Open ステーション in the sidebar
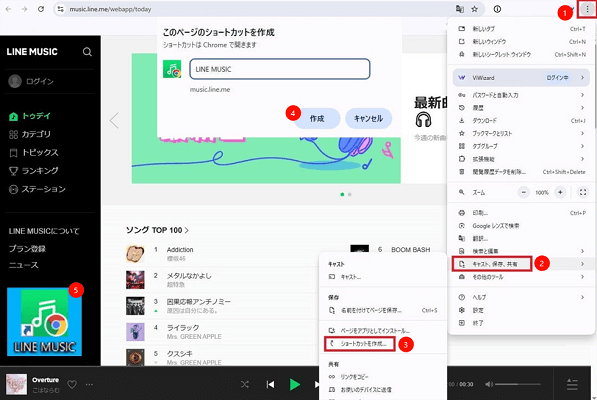Screen dimensions: 597x400 37,189
